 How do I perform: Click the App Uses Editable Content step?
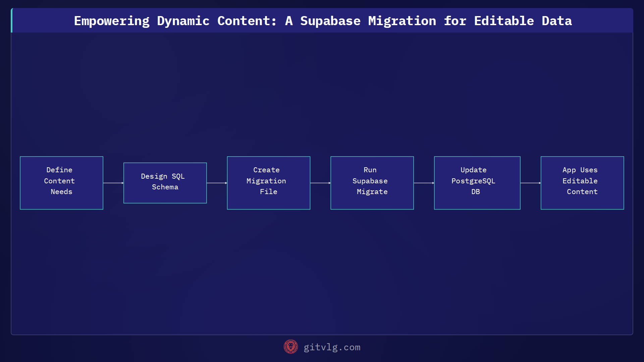(x=582, y=183)
